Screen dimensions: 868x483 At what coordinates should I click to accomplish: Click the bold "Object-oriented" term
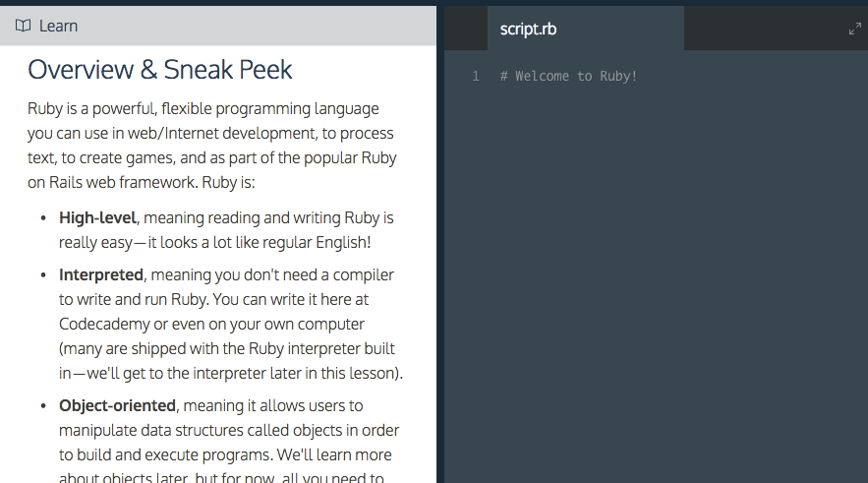(117, 405)
